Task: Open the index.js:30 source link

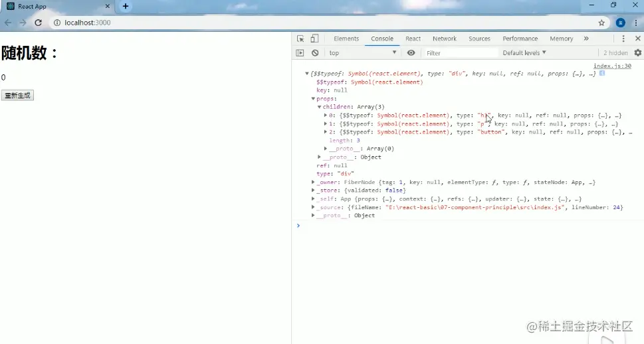Action: click(x=612, y=66)
